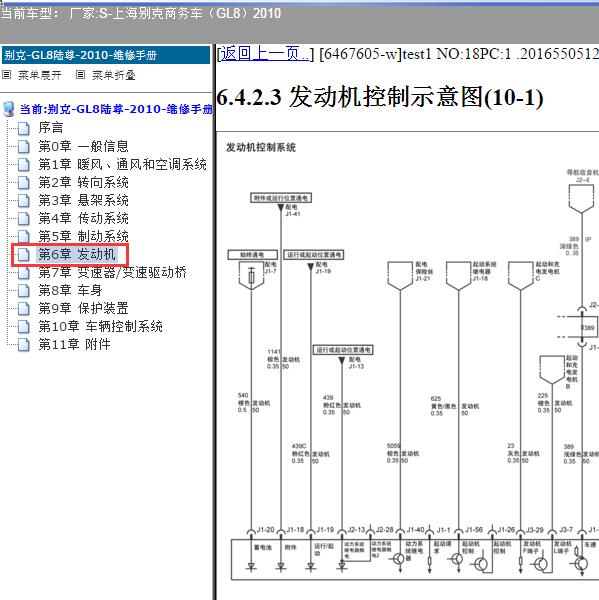599x600 pixels.
Task: Click the page icon next to 第2章
Action: pos(24,183)
